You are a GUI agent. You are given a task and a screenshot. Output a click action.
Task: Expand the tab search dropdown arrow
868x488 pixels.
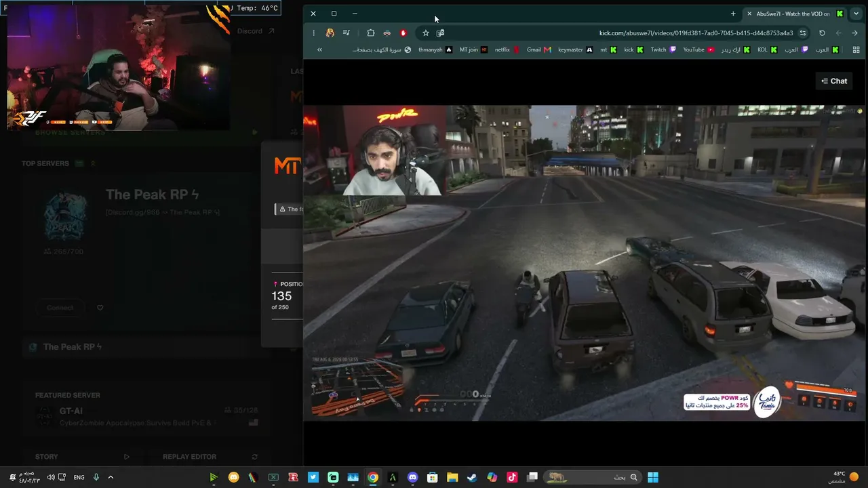pos(856,14)
